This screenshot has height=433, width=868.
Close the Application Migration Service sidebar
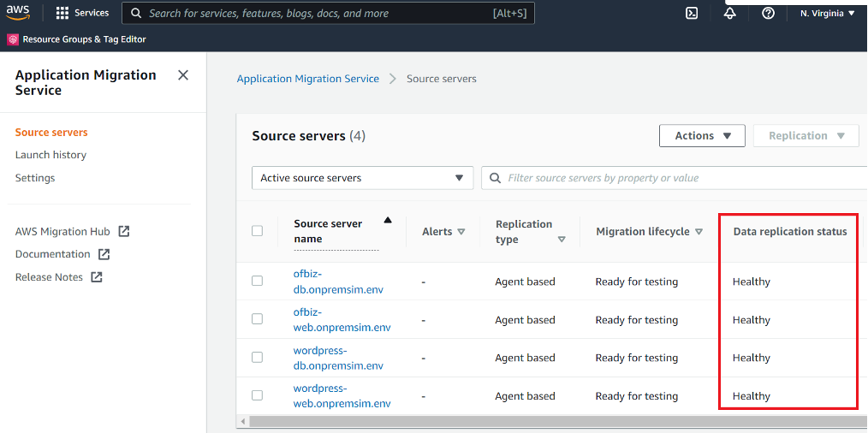pyautogui.click(x=183, y=75)
